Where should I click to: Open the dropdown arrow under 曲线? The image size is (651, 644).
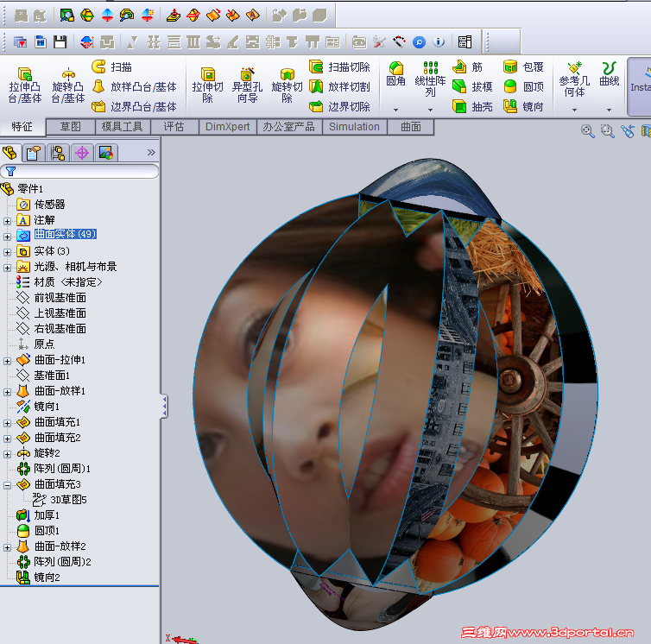point(609,110)
